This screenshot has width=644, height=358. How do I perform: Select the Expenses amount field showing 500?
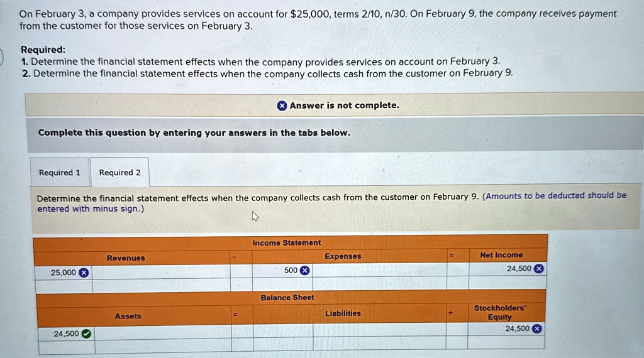pos(282,270)
